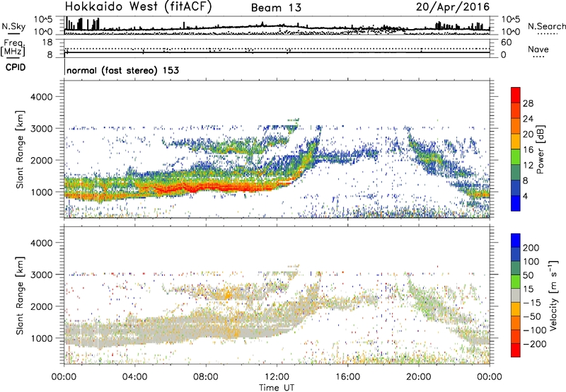
Task: Click the "08:00" time tick label
Action: 206,377
